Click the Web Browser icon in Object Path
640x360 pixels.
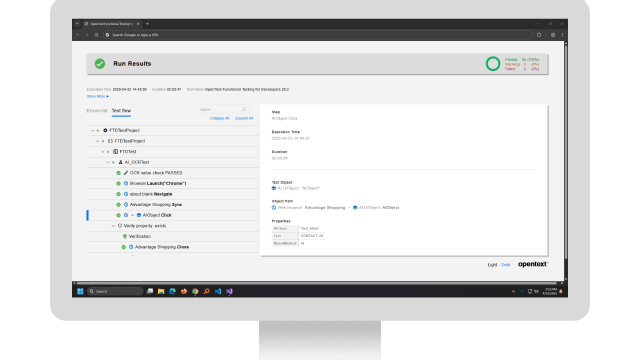pos(273,208)
